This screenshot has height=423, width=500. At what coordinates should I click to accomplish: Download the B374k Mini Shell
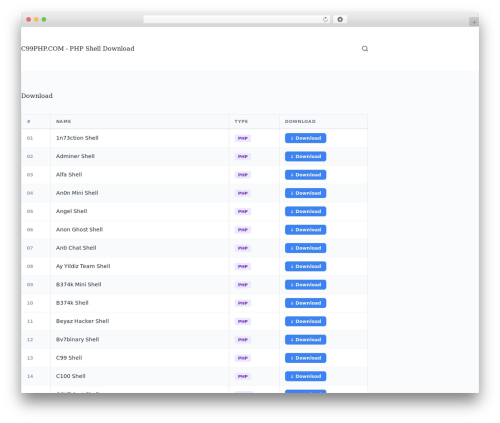click(305, 285)
